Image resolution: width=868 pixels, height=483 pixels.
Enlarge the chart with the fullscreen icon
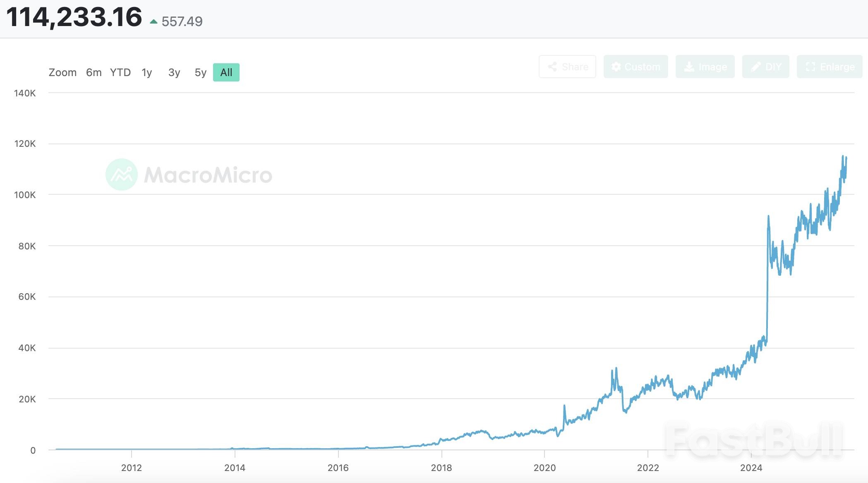(x=810, y=67)
